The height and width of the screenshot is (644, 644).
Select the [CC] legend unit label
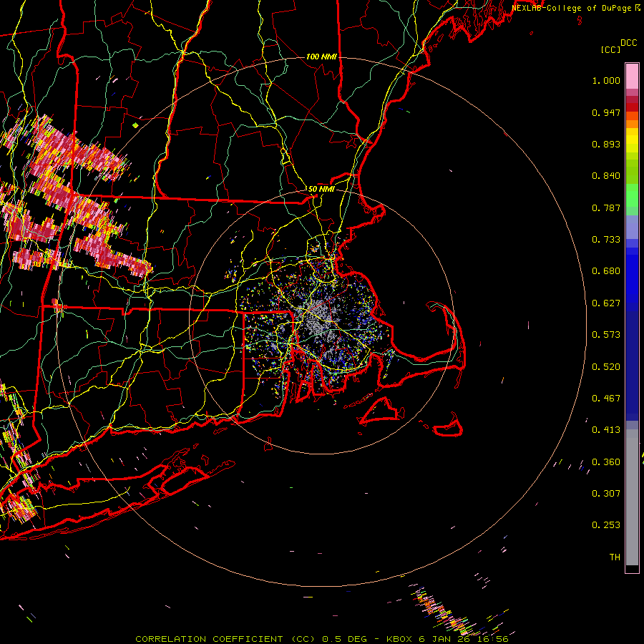tap(610, 49)
